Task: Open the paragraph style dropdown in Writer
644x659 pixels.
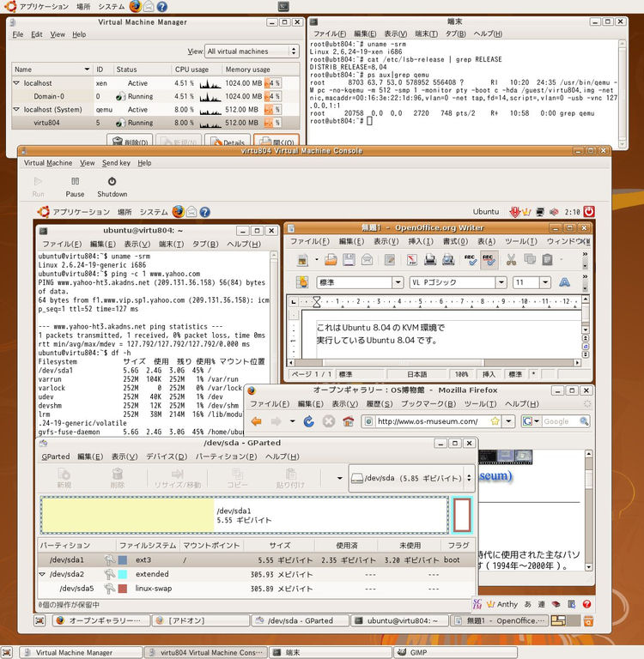Action: (x=398, y=282)
